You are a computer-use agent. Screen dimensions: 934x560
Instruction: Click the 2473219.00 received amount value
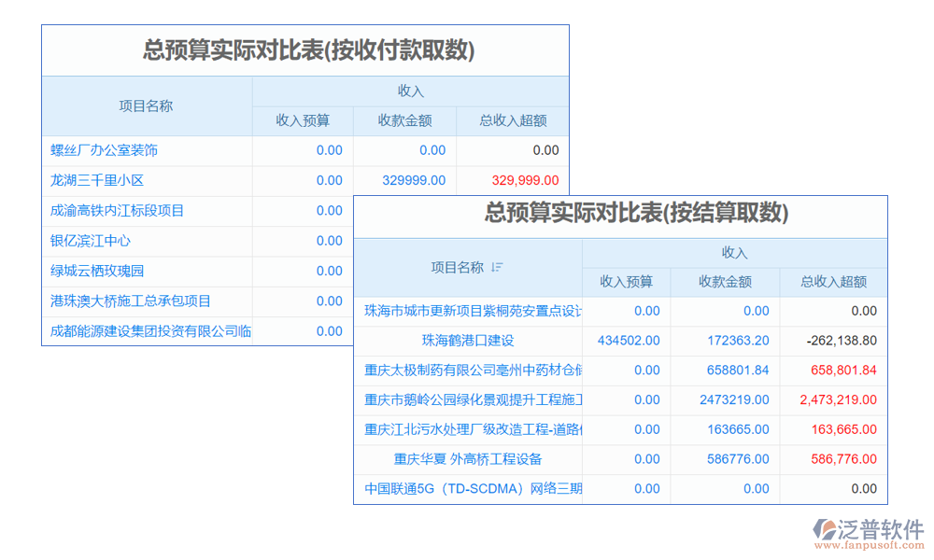click(734, 399)
